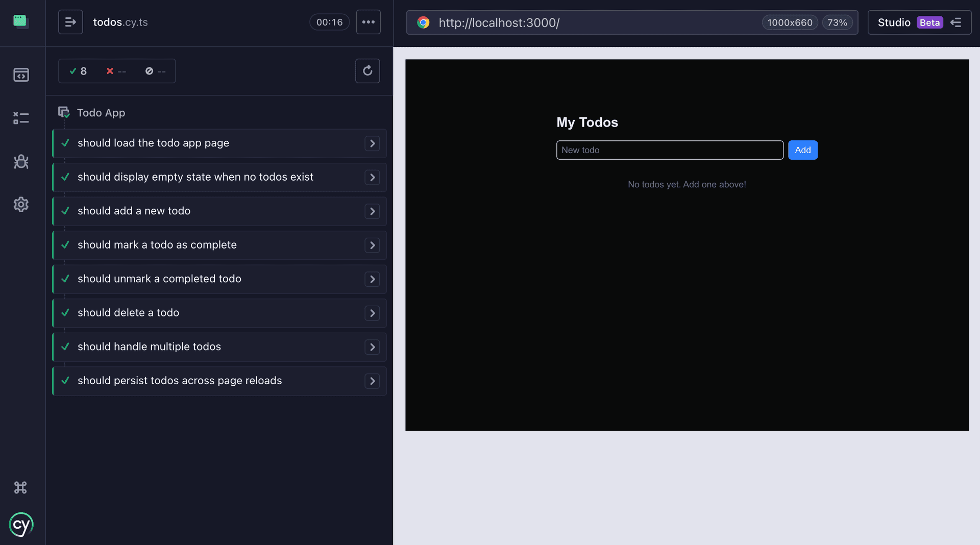This screenshot has height=545, width=980.
Task: Open Settings gear in sidebar
Action: click(21, 205)
